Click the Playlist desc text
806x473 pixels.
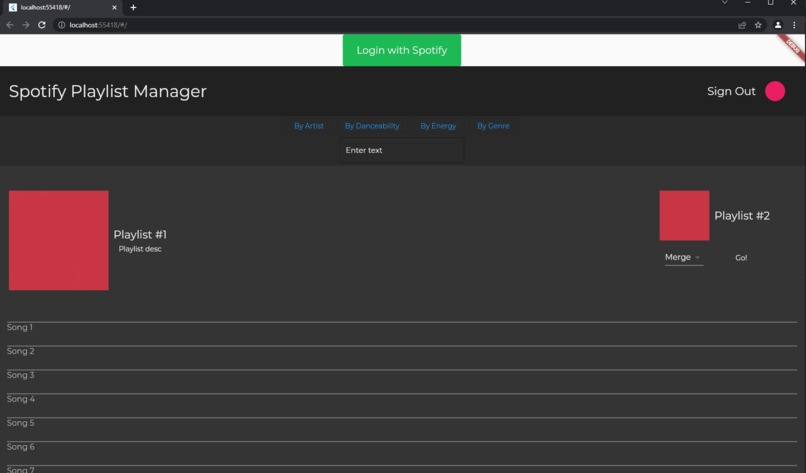coord(140,249)
